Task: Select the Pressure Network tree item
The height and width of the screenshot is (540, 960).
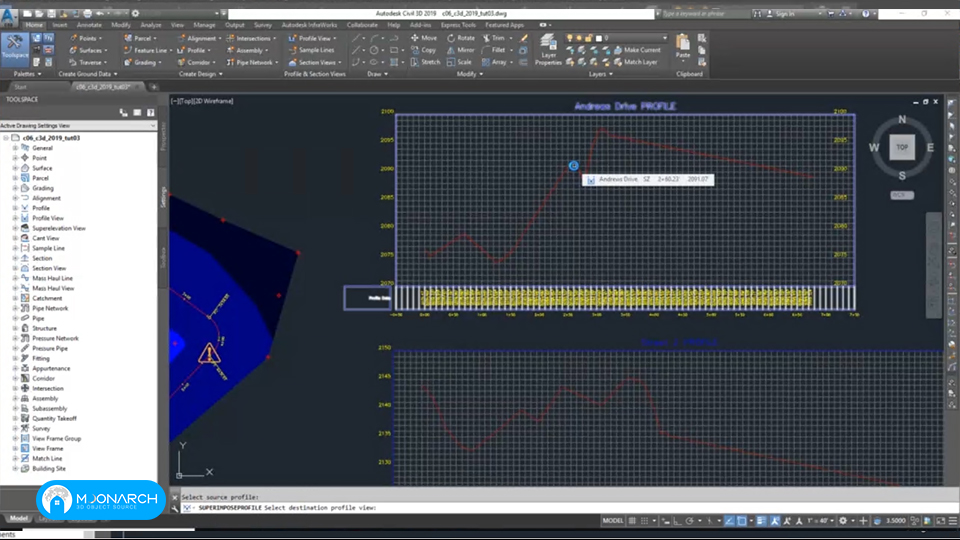Action: click(x=55, y=338)
